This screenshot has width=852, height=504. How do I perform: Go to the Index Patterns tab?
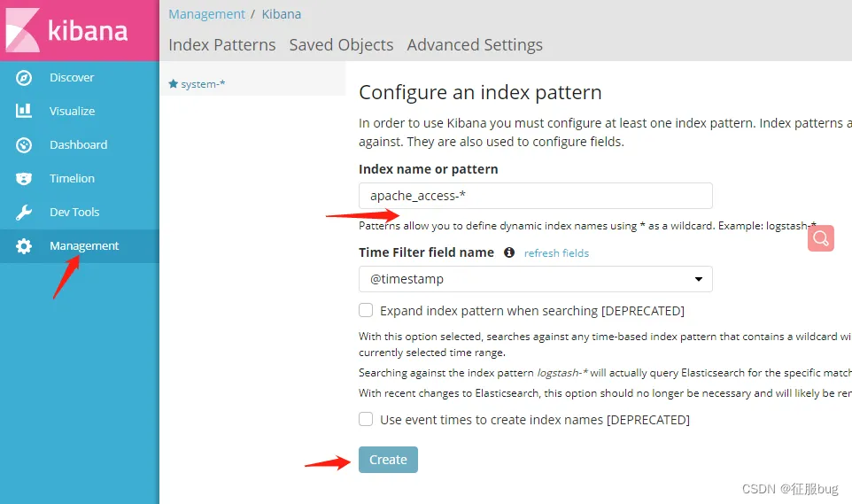(221, 44)
